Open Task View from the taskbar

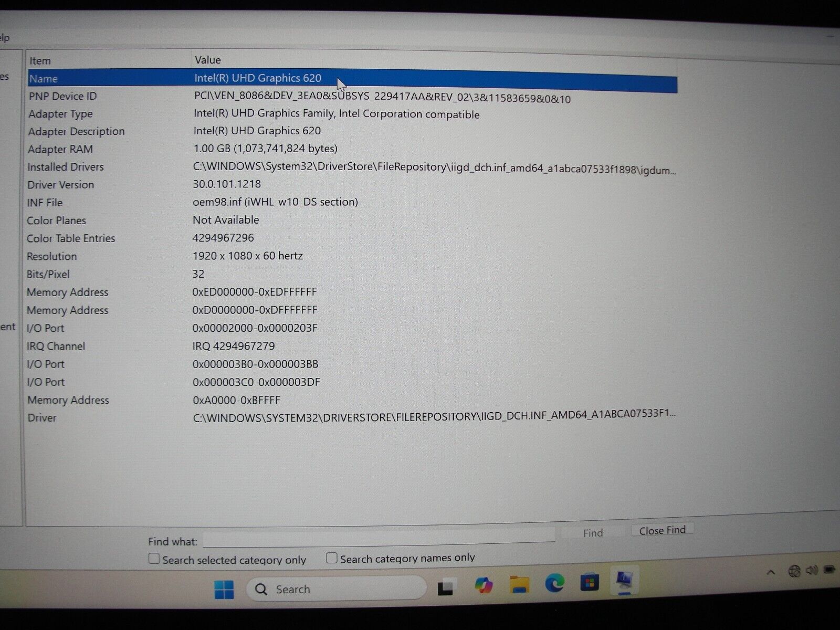[445, 587]
